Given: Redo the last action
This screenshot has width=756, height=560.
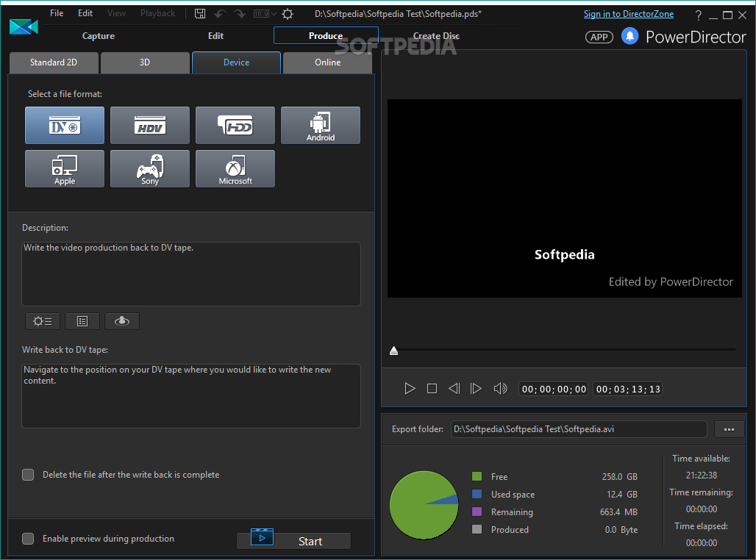Looking at the screenshot, I should 240,13.
